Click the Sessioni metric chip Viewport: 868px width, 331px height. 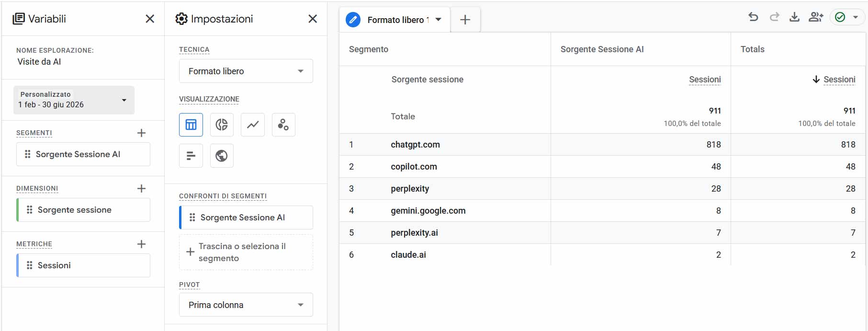tap(83, 265)
